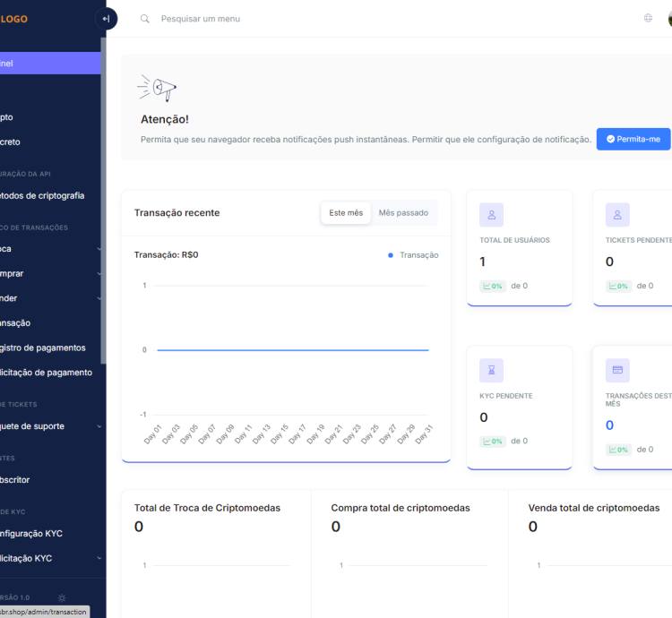The height and width of the screenshot is (618, 672).
Task: Click the megaphone announcement icon
Action: pos(158,88)
